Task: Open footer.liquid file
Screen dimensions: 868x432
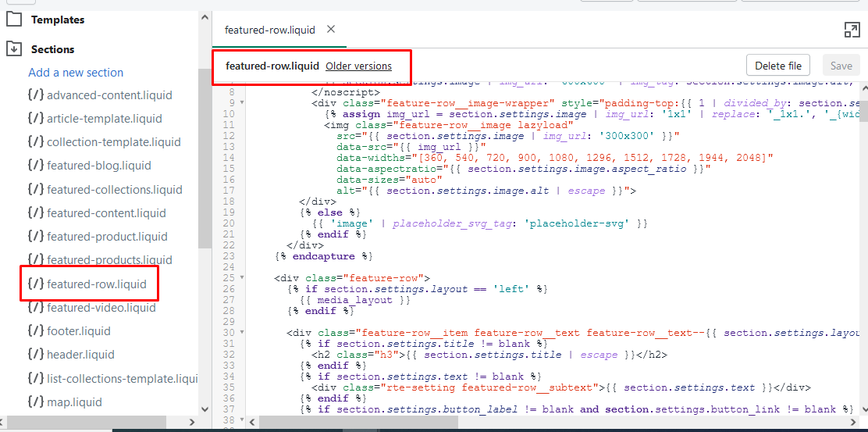Action: tap(79, 331)
